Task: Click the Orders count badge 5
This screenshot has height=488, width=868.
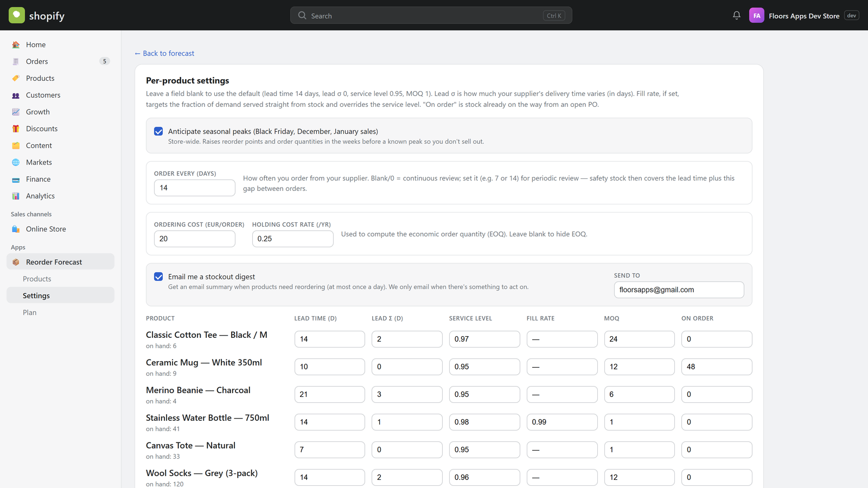Action: click(105, 61)
